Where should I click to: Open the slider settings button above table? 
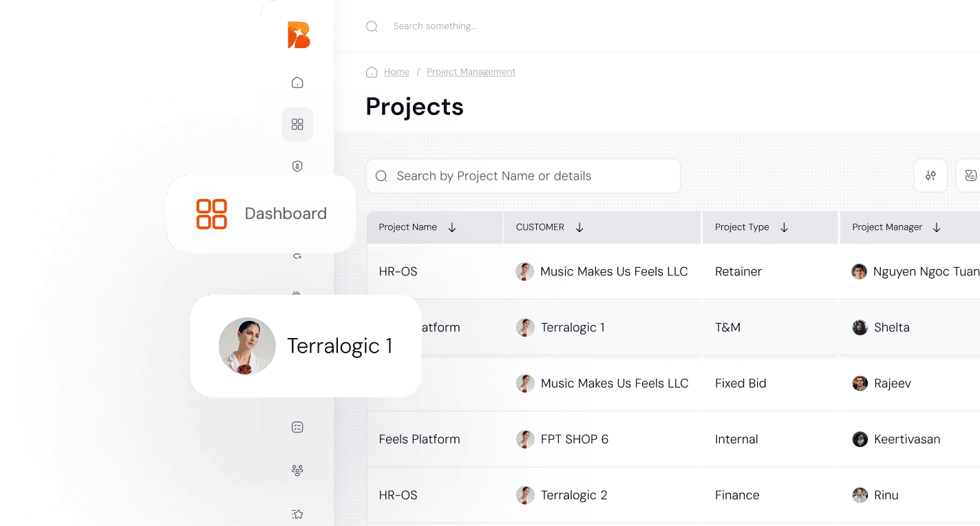click(x=930, y=176)
